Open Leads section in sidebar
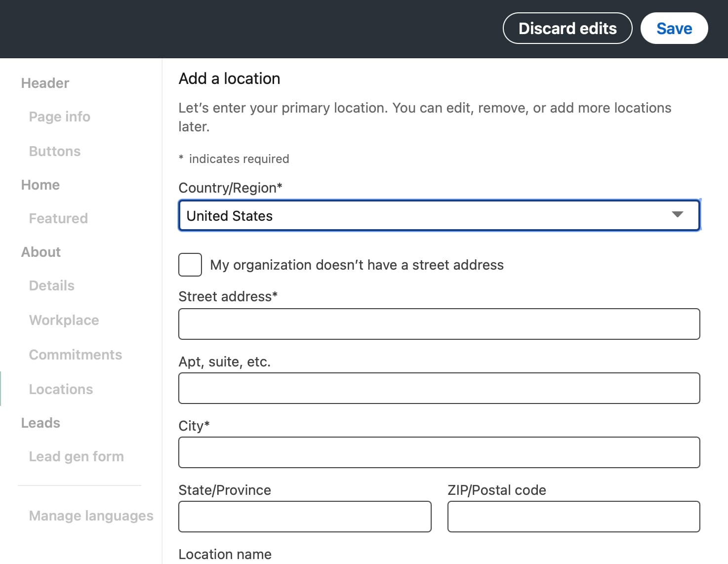This screenshot has width=728, height=564. point(40,423)
